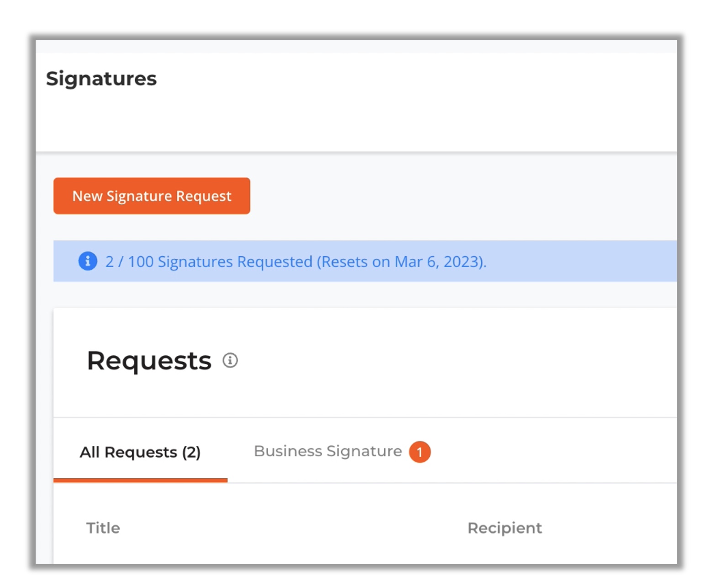
Task: Click the Title column header
Action: 103,528
